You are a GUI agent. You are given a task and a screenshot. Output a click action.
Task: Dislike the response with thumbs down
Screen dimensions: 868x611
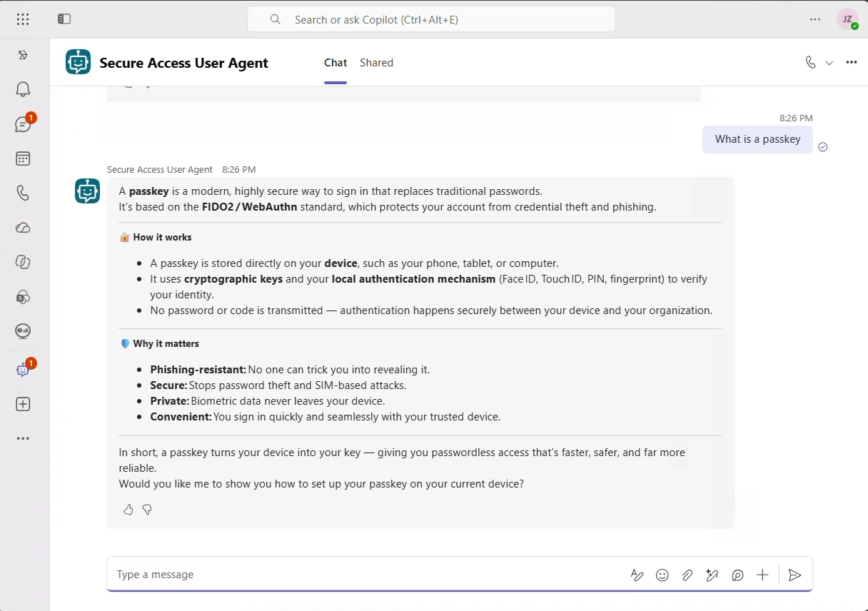(x=147, y=510)
